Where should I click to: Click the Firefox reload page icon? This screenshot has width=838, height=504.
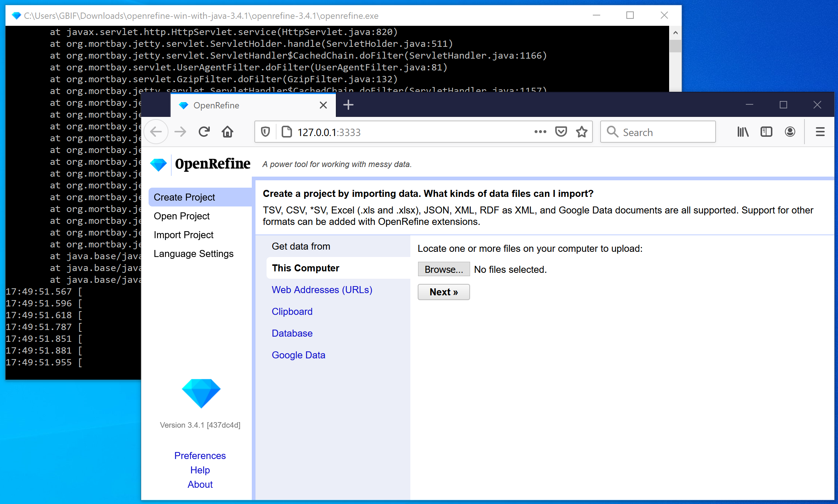204,132
